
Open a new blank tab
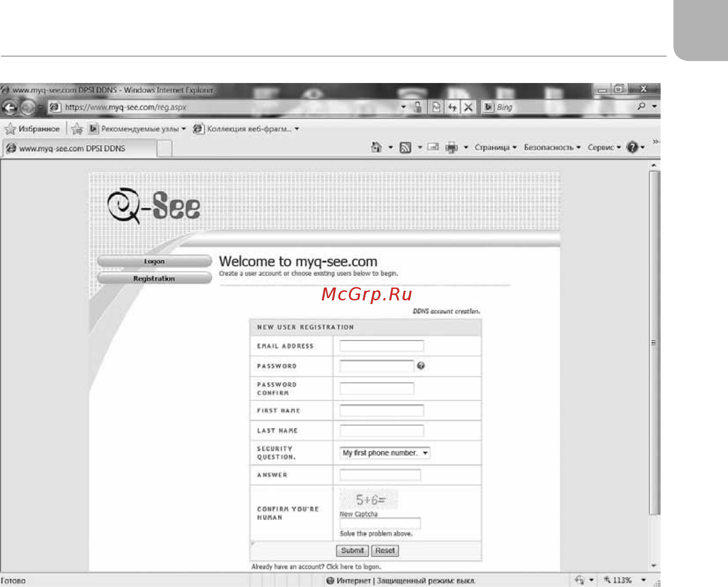165,149
